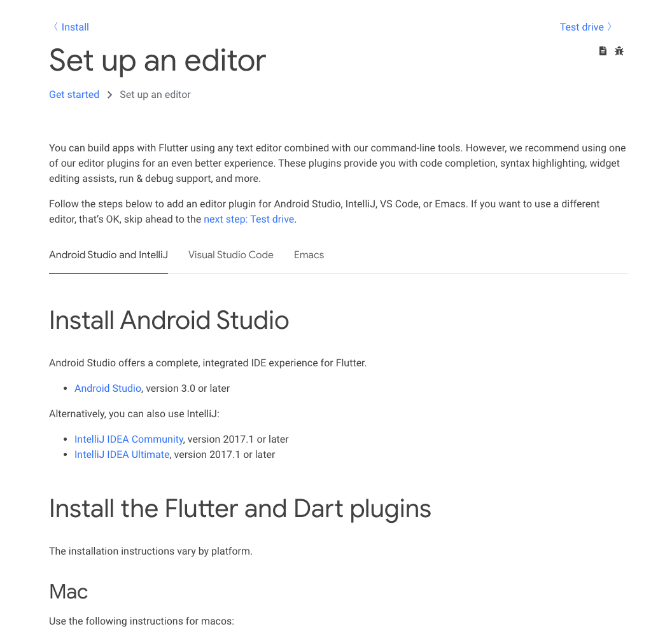Open the IntelliJ IDEA Ultimate link
This screenshot has width=672, height=636.
[x=122, y=454]
